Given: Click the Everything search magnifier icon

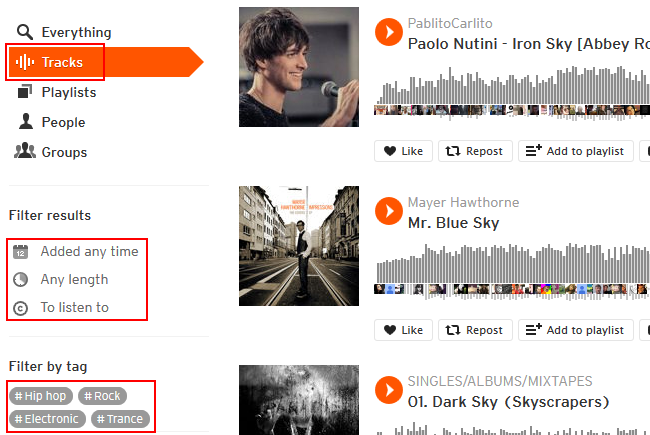Looking at the screenshot, I should (24, 32).
